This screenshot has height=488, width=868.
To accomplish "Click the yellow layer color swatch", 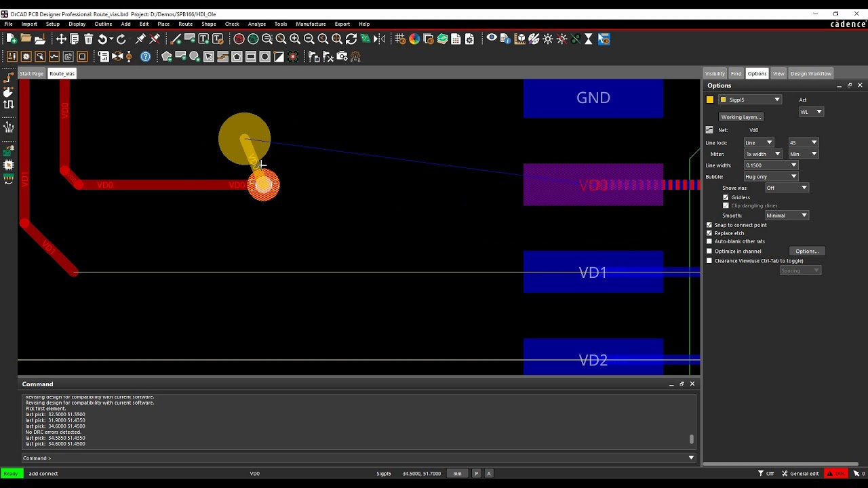I will coord(710,100).
